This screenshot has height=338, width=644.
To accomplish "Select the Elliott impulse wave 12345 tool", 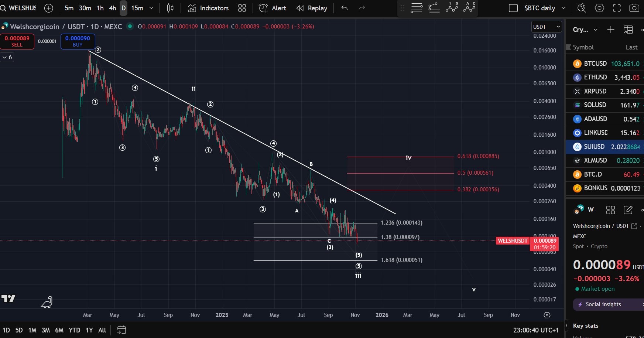I will click(452, 8).
